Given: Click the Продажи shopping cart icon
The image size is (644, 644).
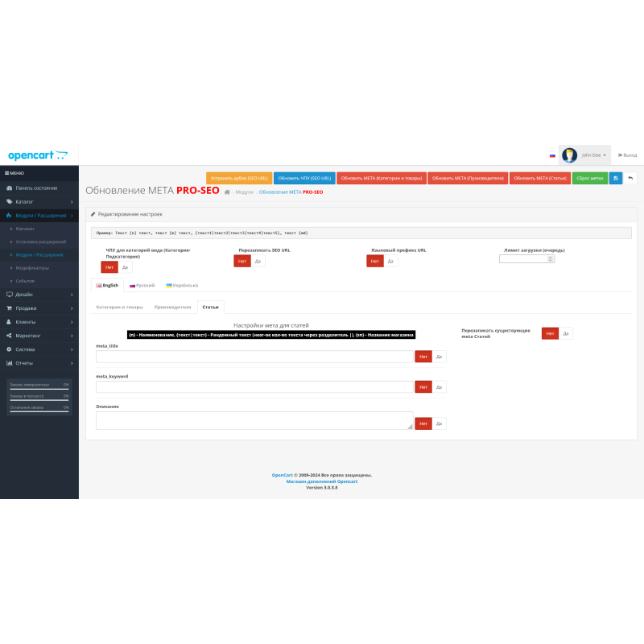Looking at the screenshot, I should click(x=9, y=308).
